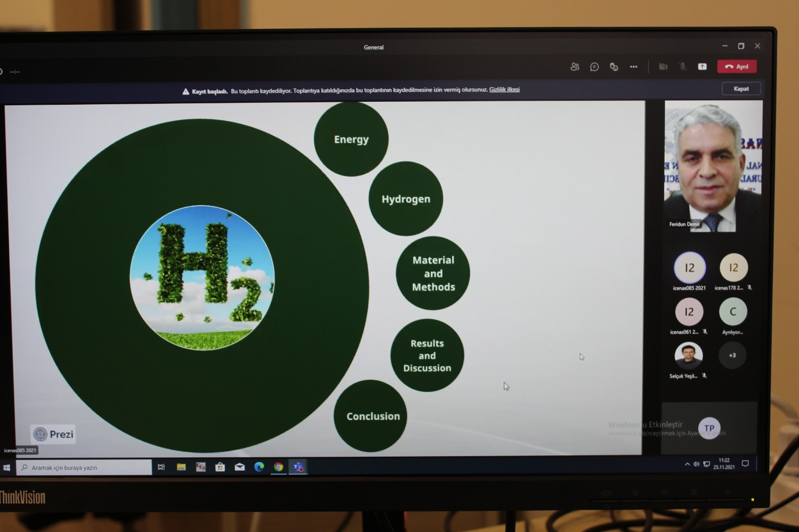The height and width of the screenshot is (532, 799).
Task: Unmute the microphone
Action: pos(683,66)
